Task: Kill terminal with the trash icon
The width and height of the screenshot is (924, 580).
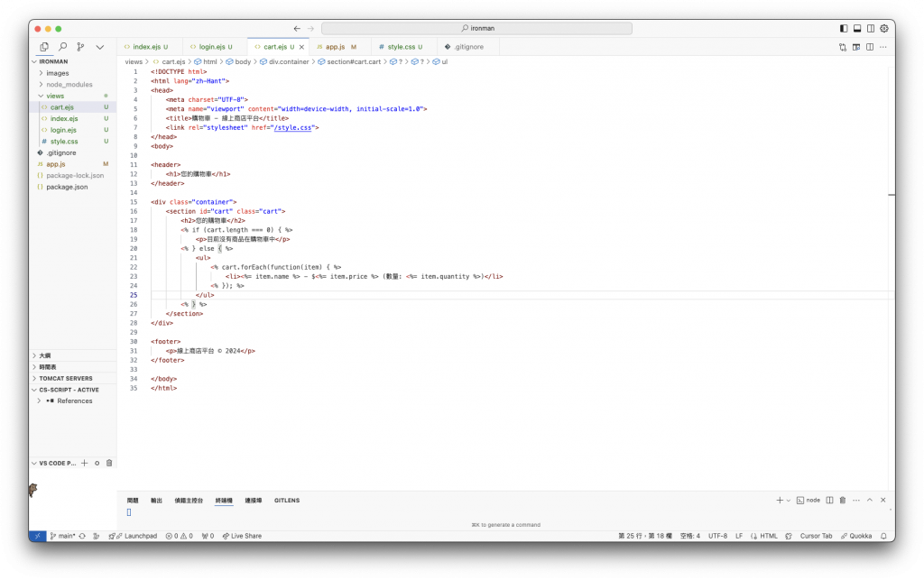Action: [843, 501]
